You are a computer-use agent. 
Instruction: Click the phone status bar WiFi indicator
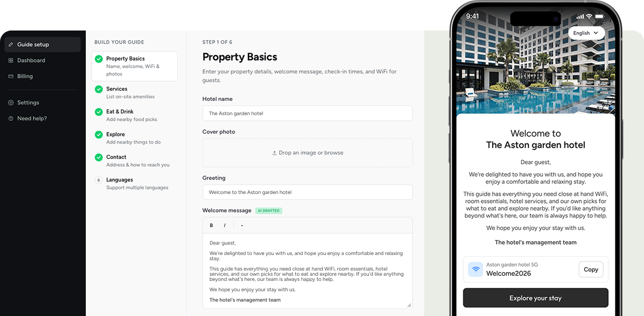589,17
